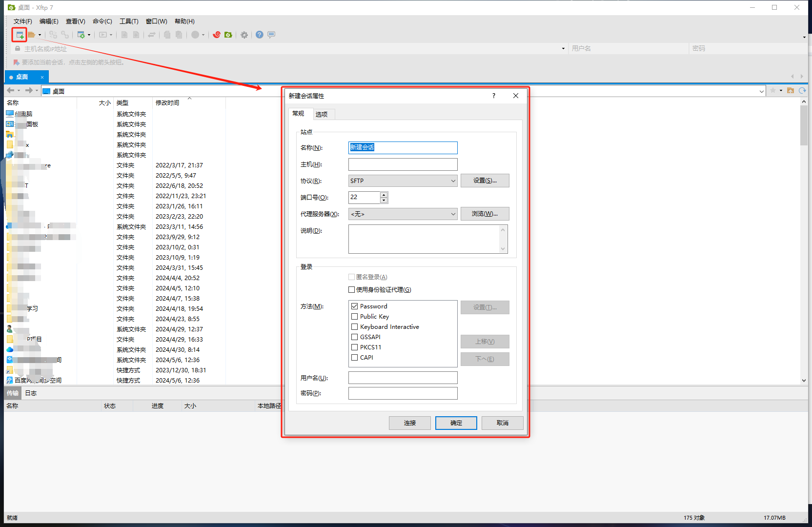The height and width of the screenshot is (527, 812).
Task: Click the New Session toolbar icon
Action: (20, 35)
